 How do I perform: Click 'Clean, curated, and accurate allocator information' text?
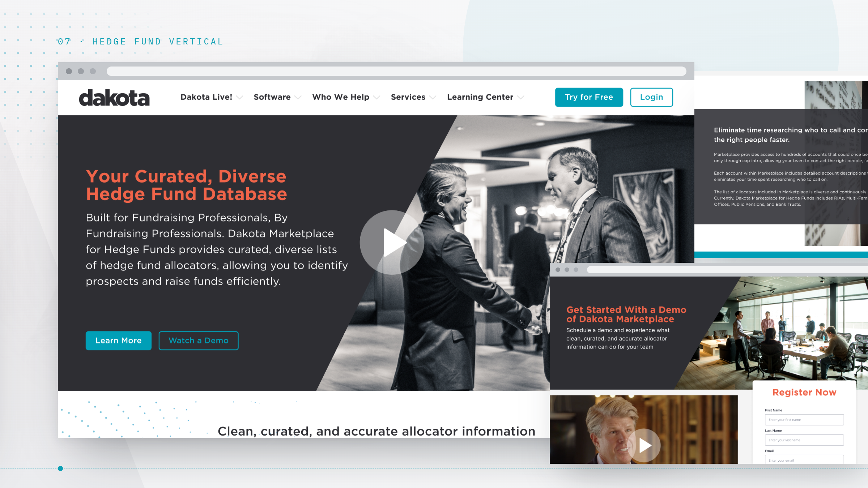[376, 431]
